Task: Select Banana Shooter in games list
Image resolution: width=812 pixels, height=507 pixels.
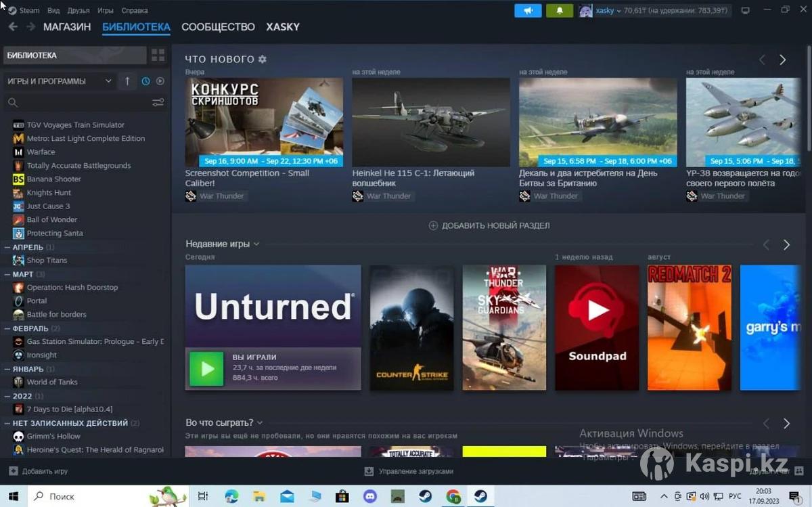Action: coord(53,179)
